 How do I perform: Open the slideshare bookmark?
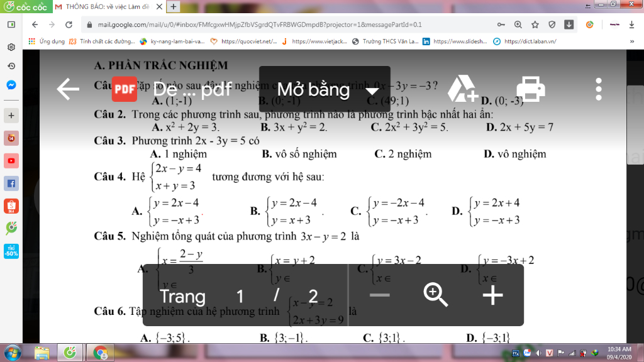(455, 41)
